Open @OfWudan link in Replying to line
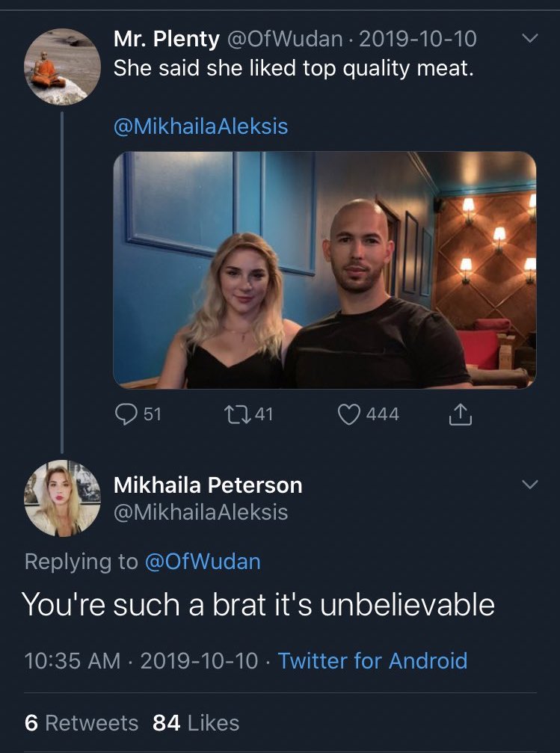 (203, 562)
